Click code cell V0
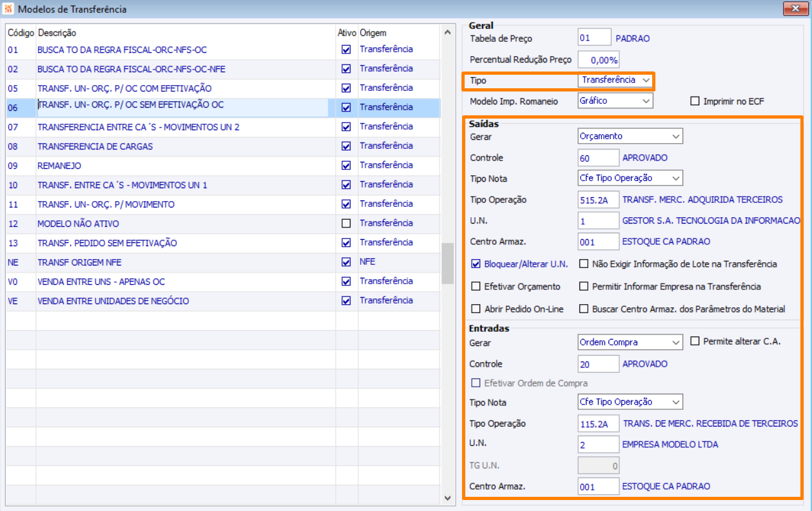The image size is (812, 511). pos(21,282)
